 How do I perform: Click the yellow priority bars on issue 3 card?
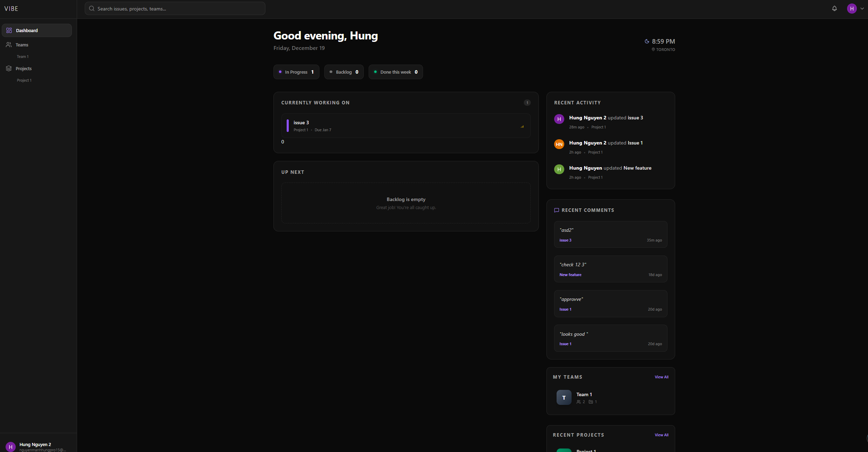click(522, 126)
